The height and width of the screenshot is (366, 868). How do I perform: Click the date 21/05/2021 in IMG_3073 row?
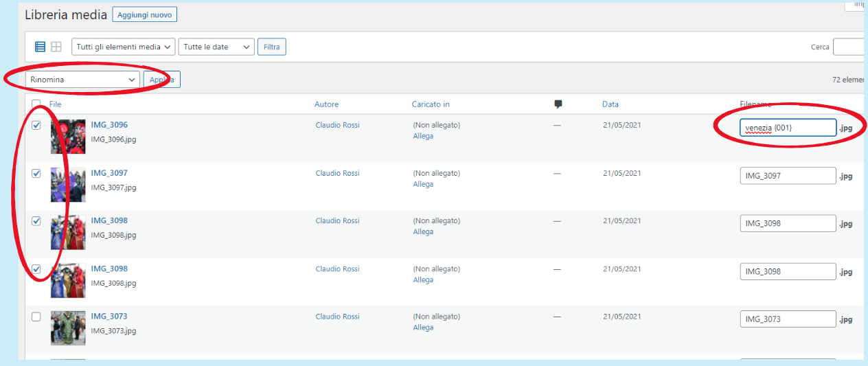622,317
